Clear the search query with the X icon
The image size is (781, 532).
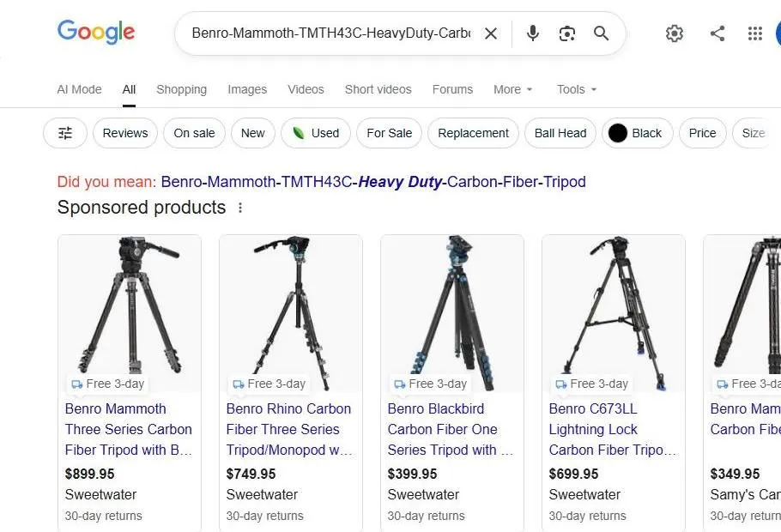coord(491,33)
